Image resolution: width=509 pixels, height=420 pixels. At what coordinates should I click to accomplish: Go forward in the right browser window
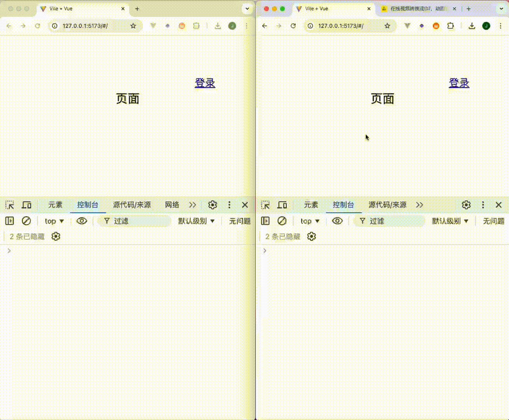(279, 26)
